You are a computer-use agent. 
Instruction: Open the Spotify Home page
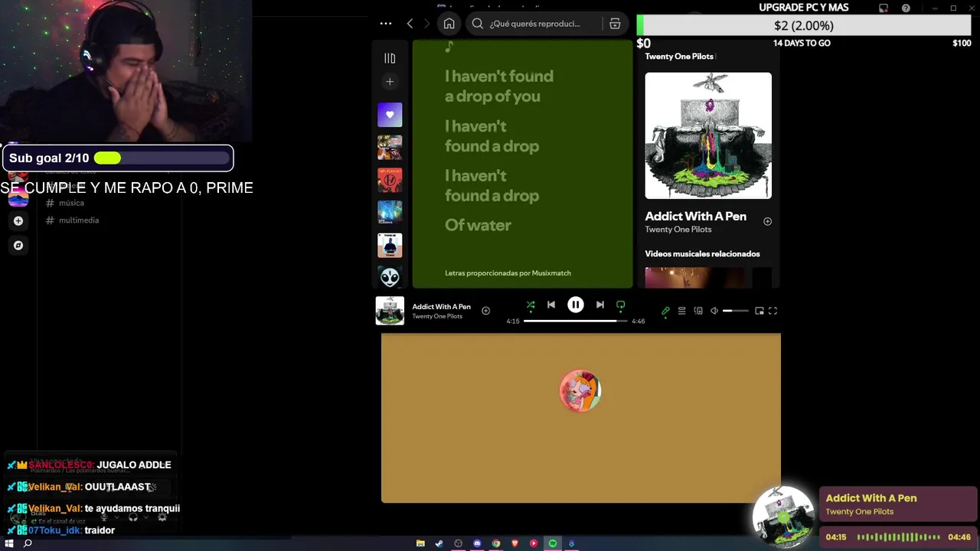click(449, 24)
